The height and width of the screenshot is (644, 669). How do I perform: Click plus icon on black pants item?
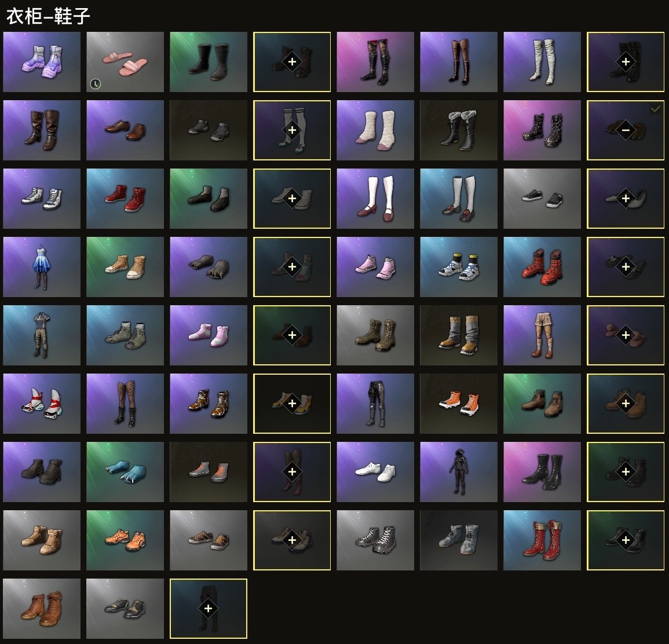click(208, 608)
